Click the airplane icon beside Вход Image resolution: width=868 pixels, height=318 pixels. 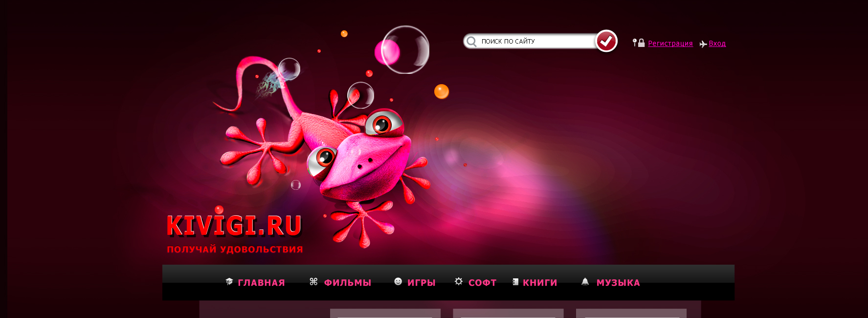(703, 44)
